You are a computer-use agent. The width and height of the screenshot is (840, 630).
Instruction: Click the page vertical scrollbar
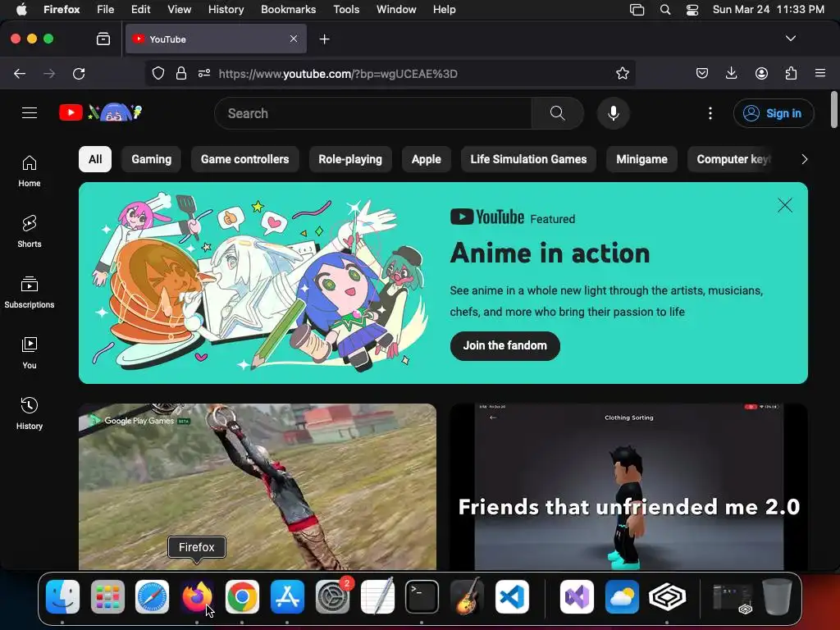coord(833,110)
